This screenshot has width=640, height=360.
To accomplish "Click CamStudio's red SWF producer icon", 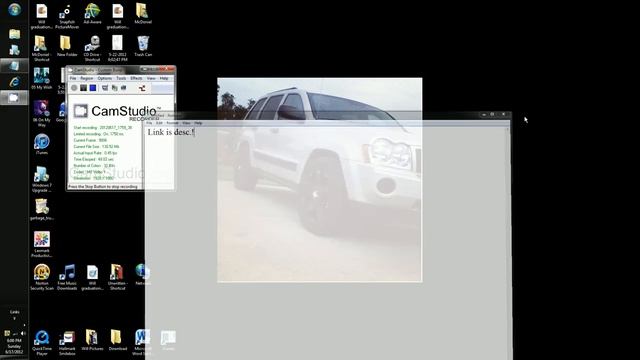I will point(142,88).
